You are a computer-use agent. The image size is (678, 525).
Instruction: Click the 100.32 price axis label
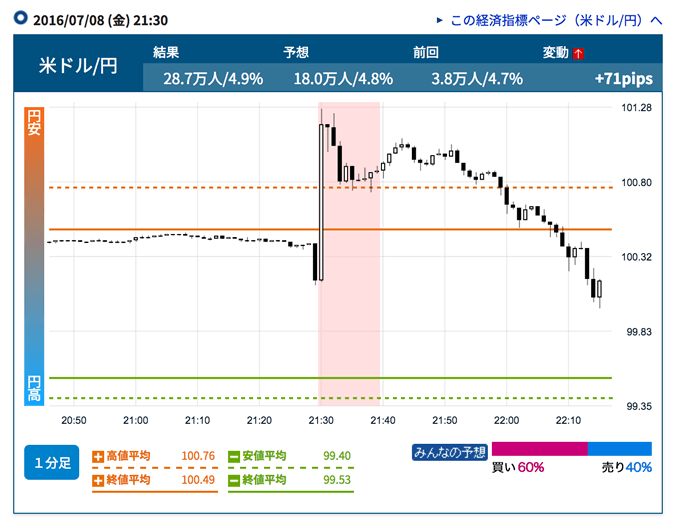(x=636, y=257)
